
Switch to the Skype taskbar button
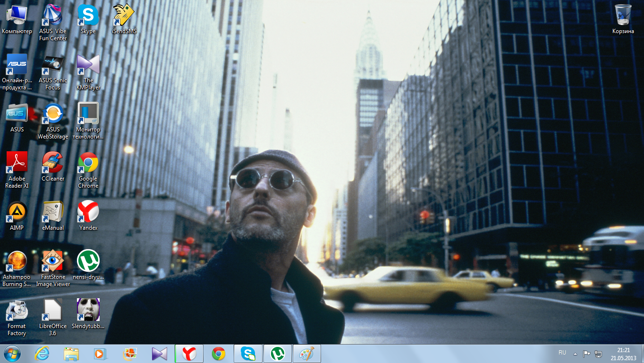pyautogui.click(x=248, y=354)
